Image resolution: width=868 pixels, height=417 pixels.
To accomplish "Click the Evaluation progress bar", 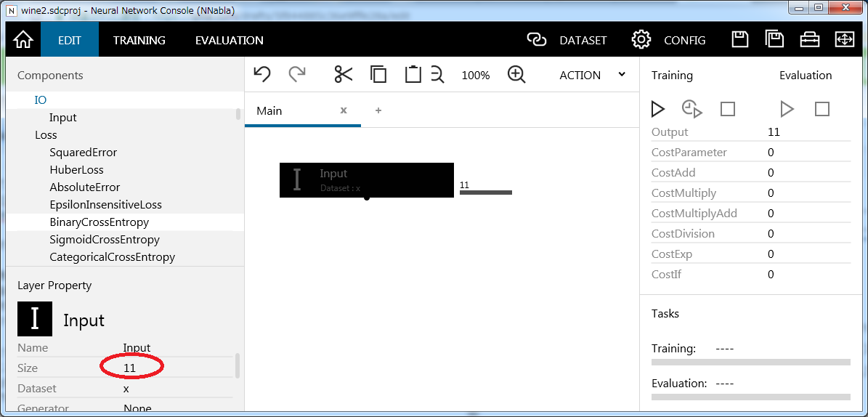I will point(750,397).
